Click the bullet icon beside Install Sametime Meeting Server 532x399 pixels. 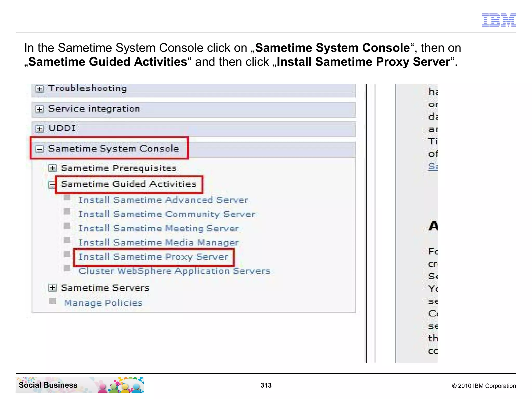(x=67, y=226)
